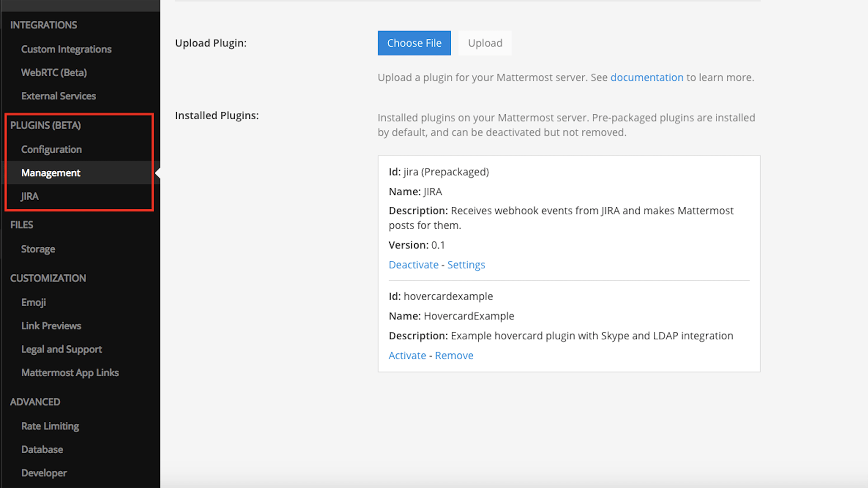
Task: Click the INTEGRATIONS section header
Action: tap(43, 25)
